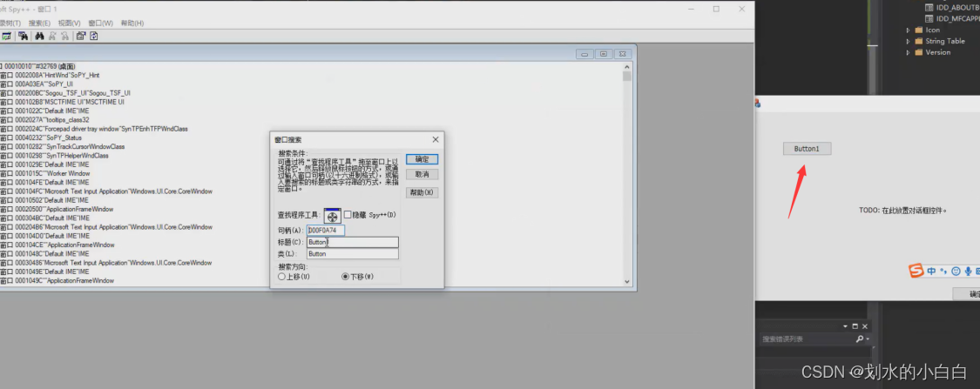The width and height of the screenshot is (980, 389).
Task: Close the 窗口搜索 dialog
Action: coord(436,139)
